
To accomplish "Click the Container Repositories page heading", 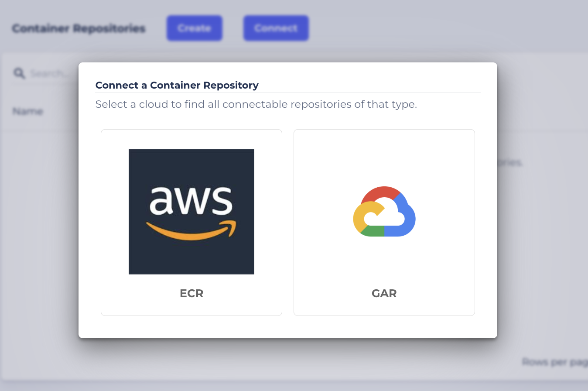I will (x=79, y=28).
